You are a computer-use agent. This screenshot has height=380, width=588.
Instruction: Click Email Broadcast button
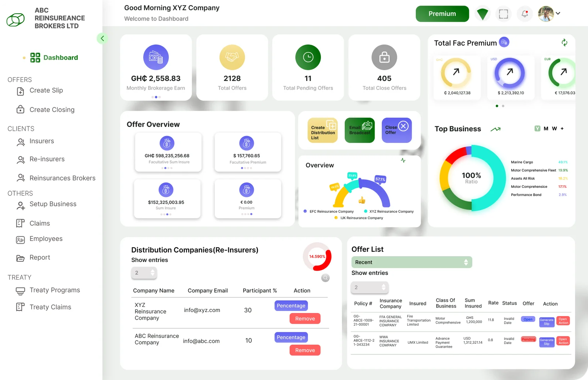[360, 130]
